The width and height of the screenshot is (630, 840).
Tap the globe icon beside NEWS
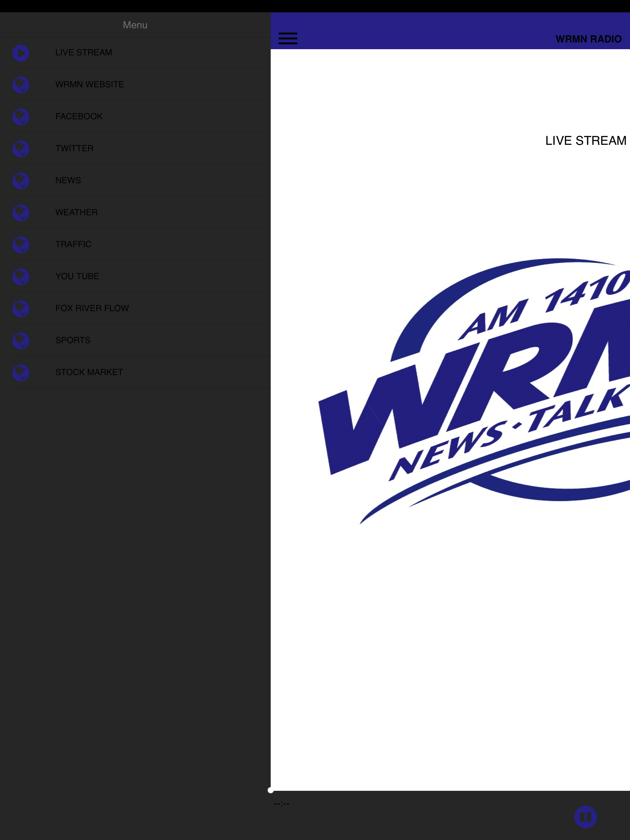pos(21,180)
